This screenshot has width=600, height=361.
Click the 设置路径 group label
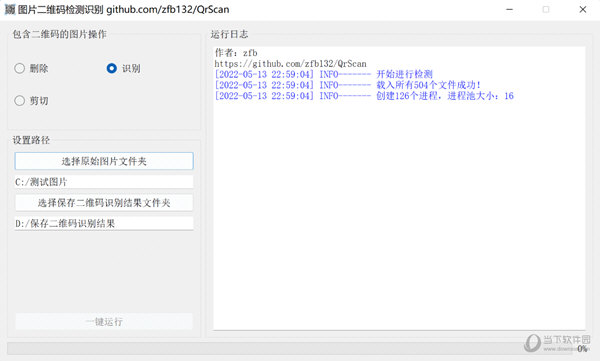click(x=31, y=140)
